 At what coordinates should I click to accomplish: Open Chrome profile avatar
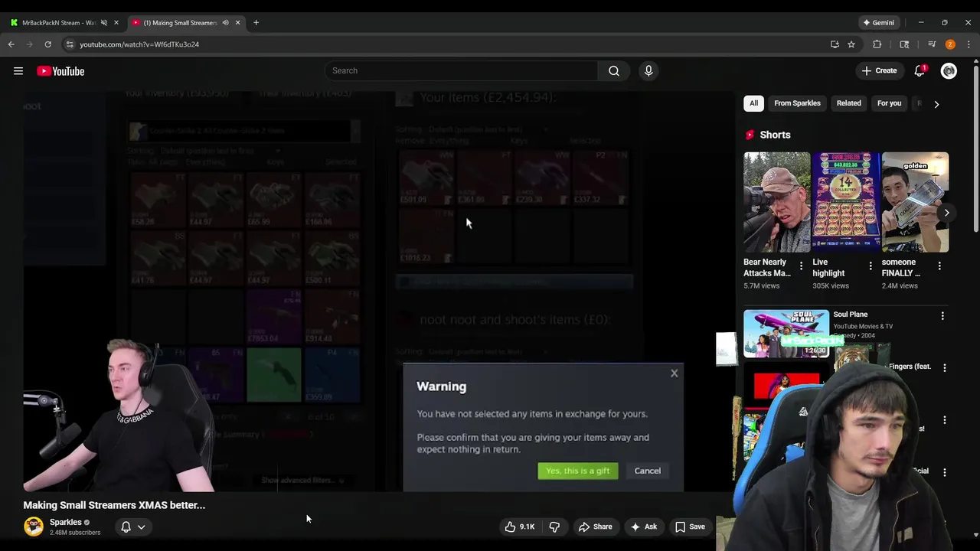(950, 44)
